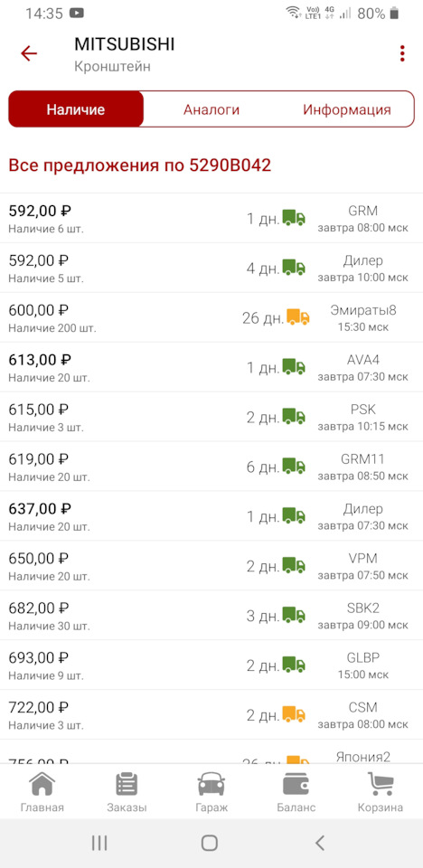Tap orange truck icon on Эмираты8 offer
423x868 pixels.
(x=298, y=317)
